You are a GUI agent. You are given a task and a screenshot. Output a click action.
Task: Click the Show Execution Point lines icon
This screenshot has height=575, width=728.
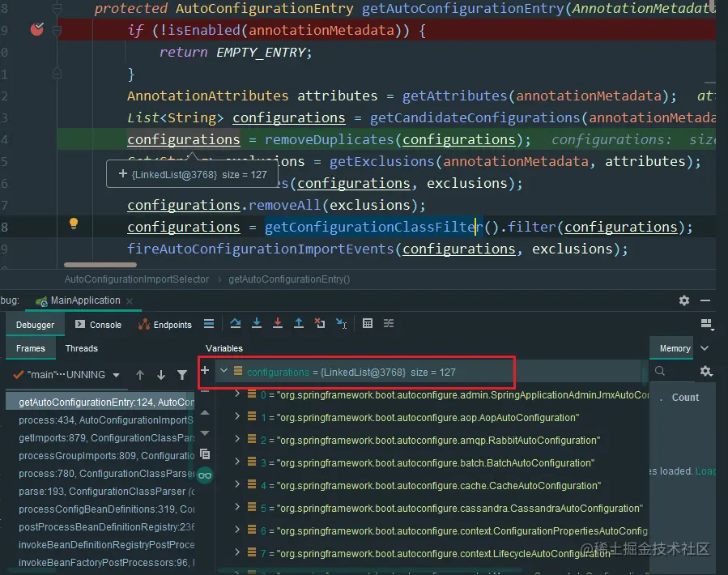[x=209, y=324]
